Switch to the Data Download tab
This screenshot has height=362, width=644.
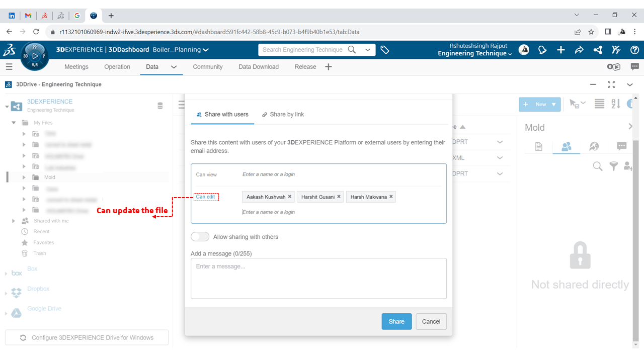(259, 67)
